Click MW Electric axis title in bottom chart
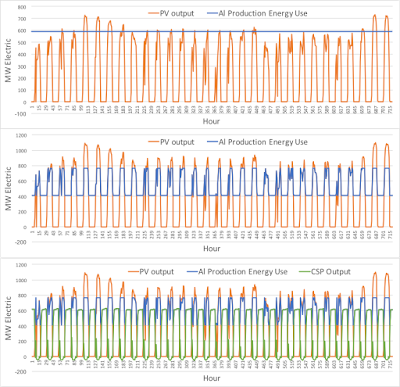 pos(8,318)
